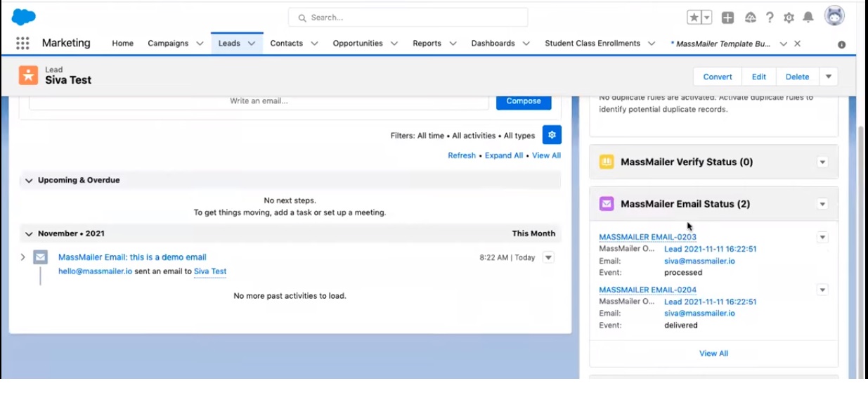Collapse the November 2021 section
Viewport: 868px width, 412px height.
29,233
